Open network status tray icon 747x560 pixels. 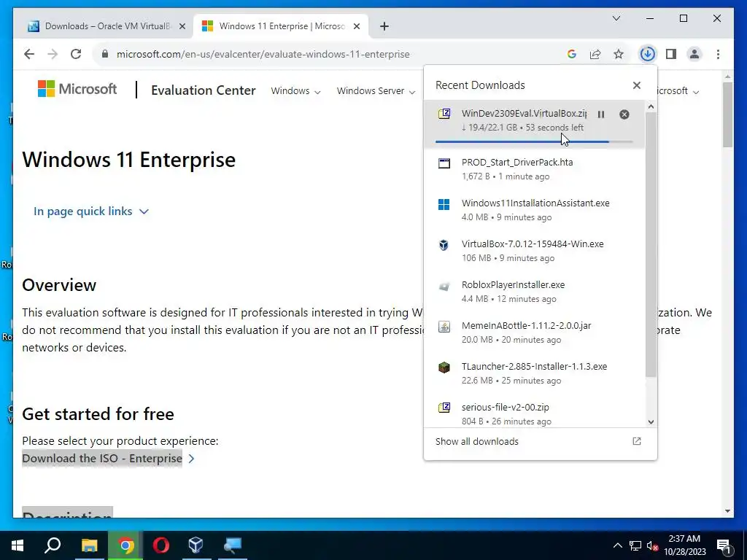[x=635, y=545]
